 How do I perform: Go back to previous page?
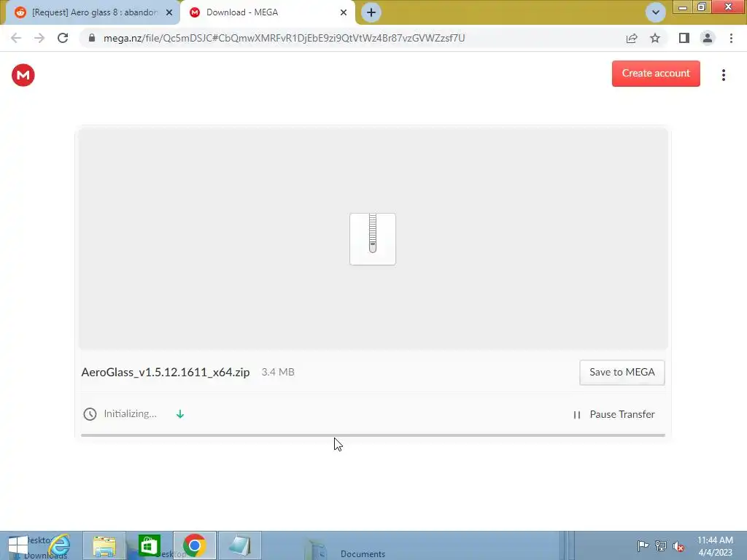16,38
